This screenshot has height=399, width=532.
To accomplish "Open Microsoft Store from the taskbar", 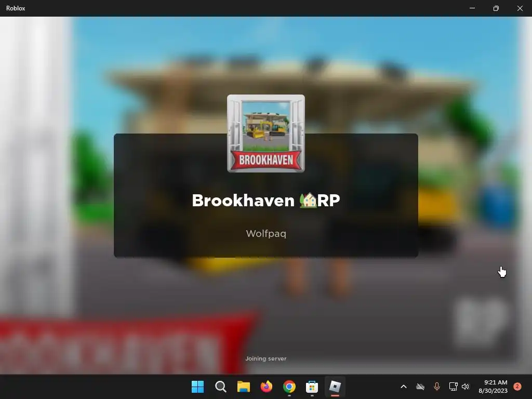I will [312, 387].
